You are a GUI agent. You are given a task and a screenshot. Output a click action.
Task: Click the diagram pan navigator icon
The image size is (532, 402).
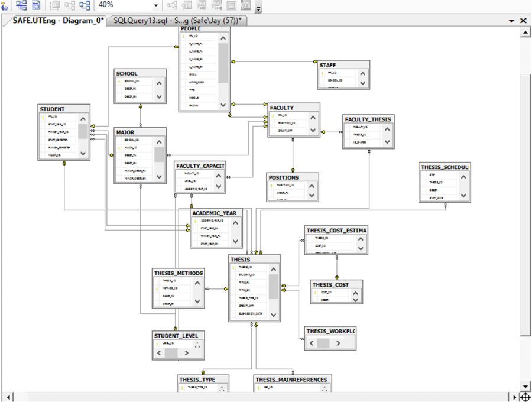(525, 397)
